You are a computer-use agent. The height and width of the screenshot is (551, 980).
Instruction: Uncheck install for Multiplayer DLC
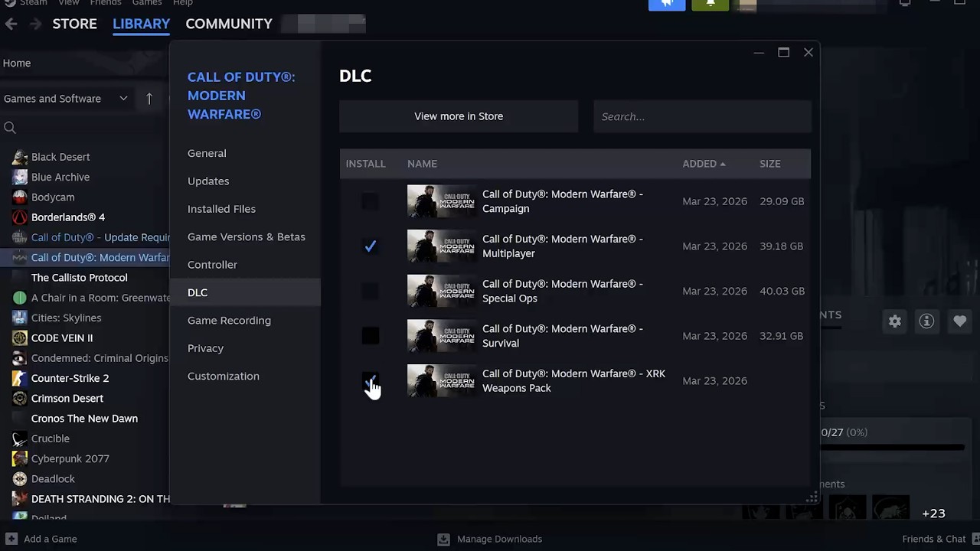[370, 246]
